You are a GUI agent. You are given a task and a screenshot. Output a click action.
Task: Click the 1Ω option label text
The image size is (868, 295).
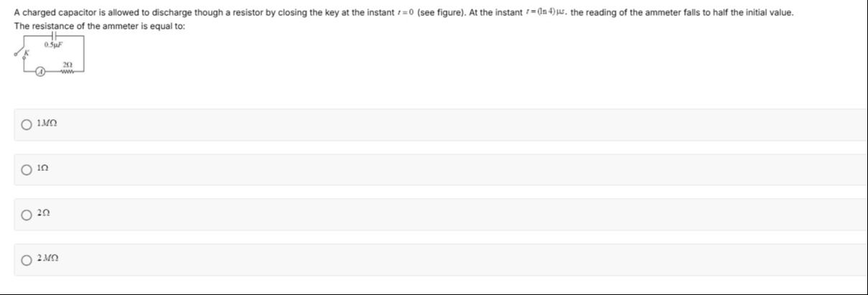point(43,170)
